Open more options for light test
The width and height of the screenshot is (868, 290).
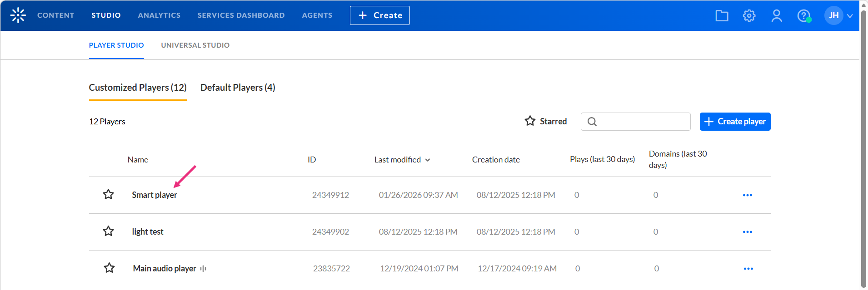(748, 232)
